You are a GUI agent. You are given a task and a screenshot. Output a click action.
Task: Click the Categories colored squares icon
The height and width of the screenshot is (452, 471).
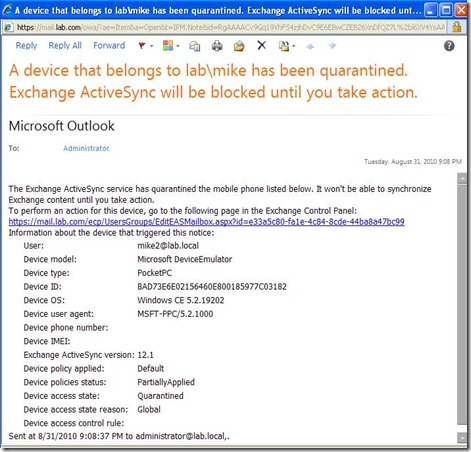[168, 46]
